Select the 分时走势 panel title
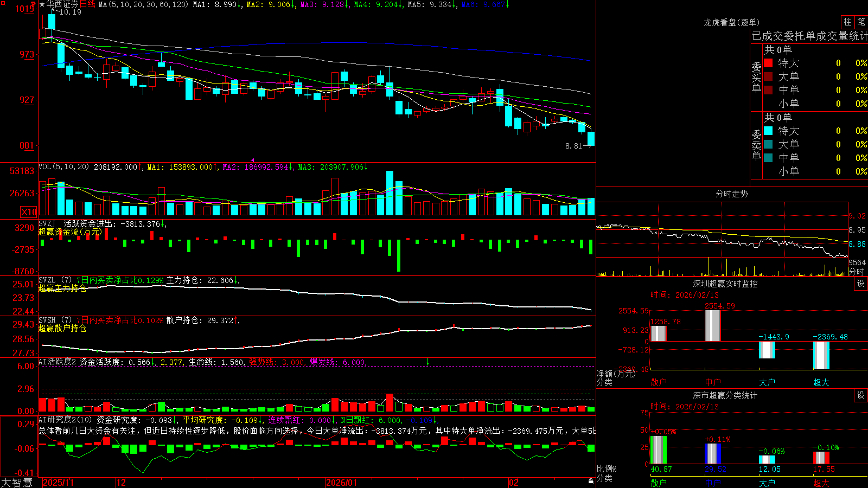This screenshot has height=488, width=868. tap(731, 194)
